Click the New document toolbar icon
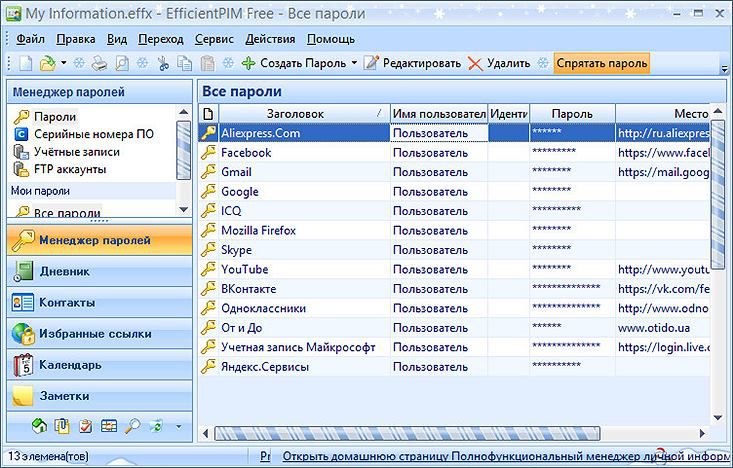The width and height of the screenshot is (733, 468). [26, 63]
